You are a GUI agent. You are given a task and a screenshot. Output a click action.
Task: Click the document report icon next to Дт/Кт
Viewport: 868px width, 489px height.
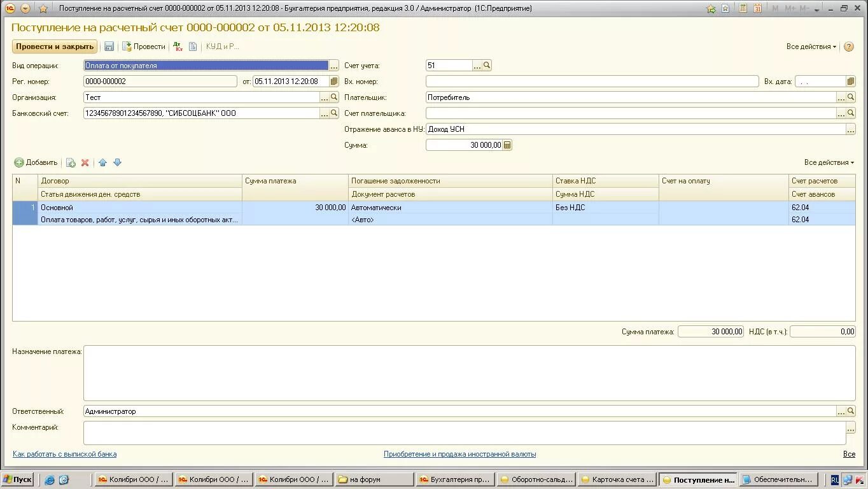tap(193, 46)
